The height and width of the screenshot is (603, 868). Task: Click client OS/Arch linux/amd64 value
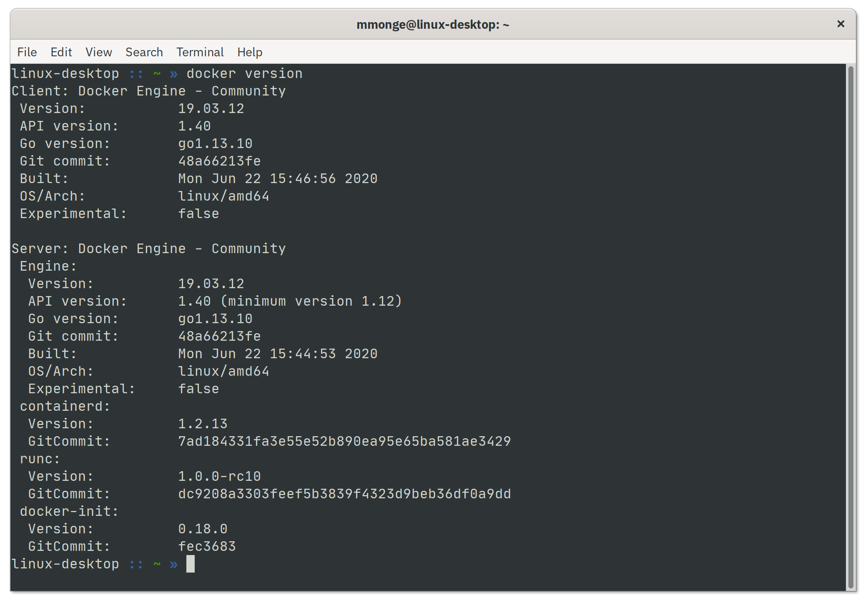pos(223,196)
